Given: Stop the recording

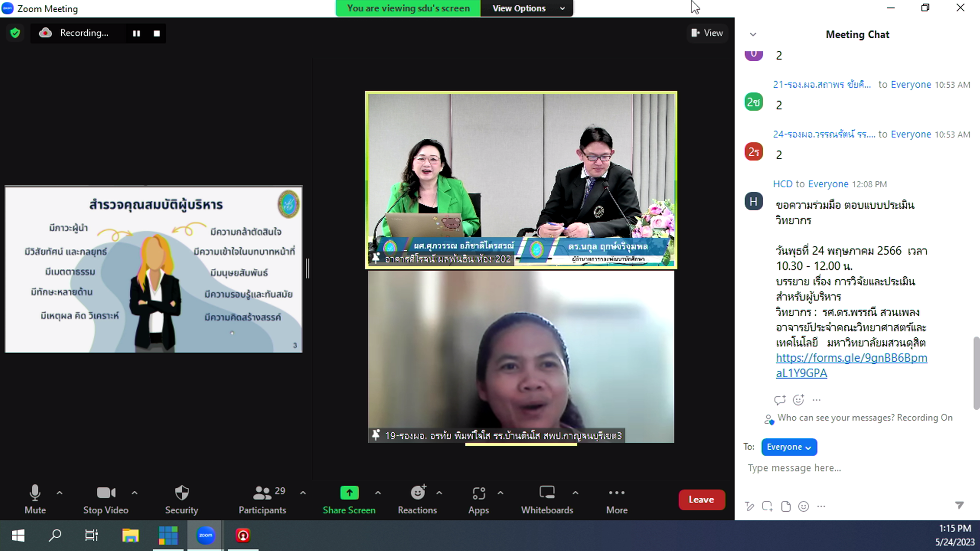Looking at the screenshot, I should tap(157, 33).
